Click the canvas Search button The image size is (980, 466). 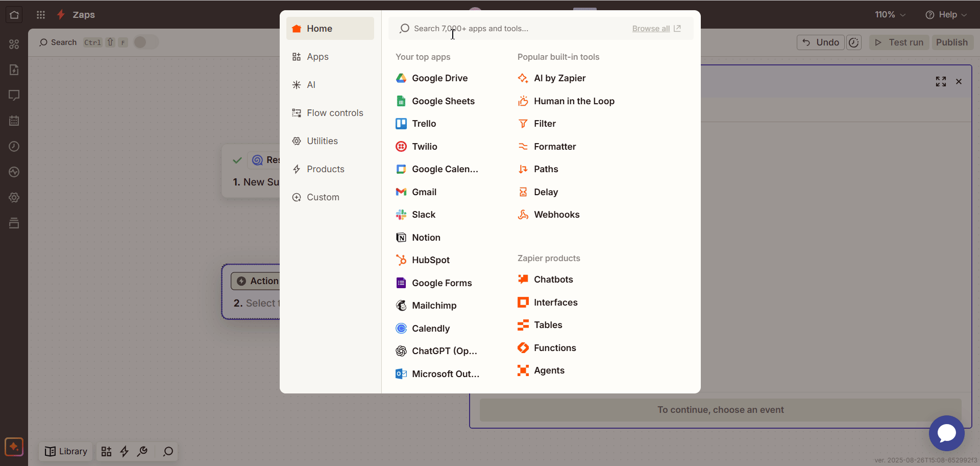[58, 42]
